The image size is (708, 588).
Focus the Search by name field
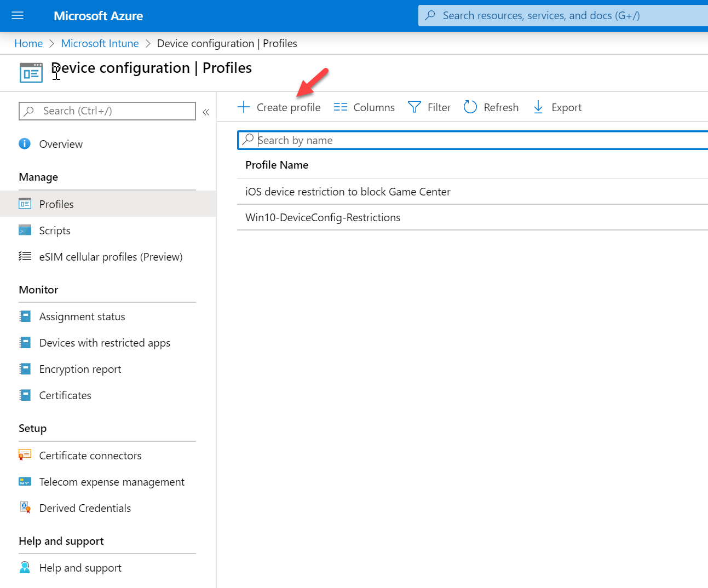coord(474,140)
